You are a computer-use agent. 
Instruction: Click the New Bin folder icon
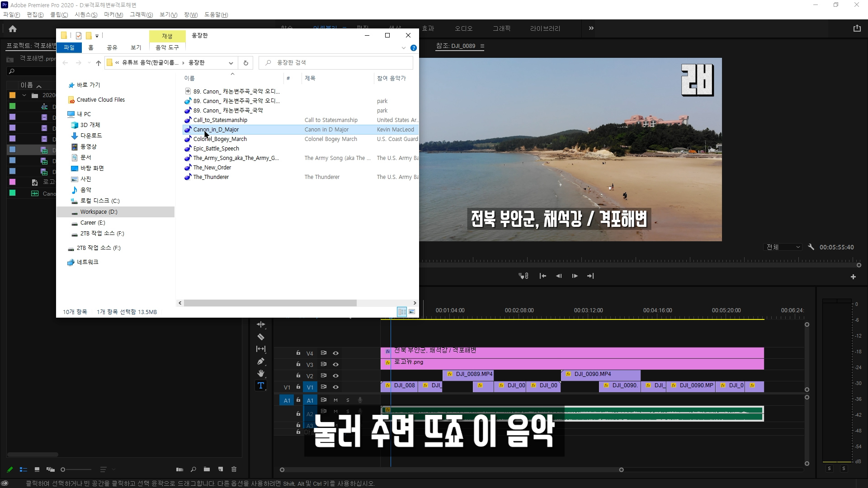(x=207, y=469)
